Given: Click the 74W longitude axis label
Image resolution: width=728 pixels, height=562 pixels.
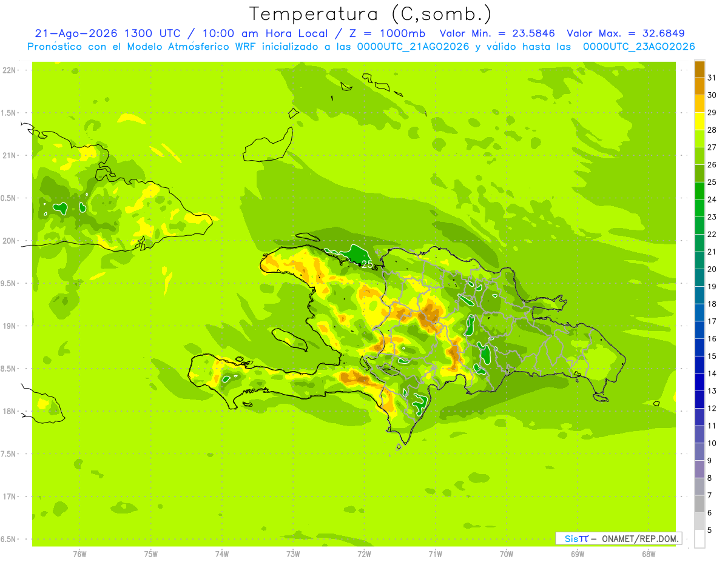Looking at the screenshot, I should click(x=222, y=554).
